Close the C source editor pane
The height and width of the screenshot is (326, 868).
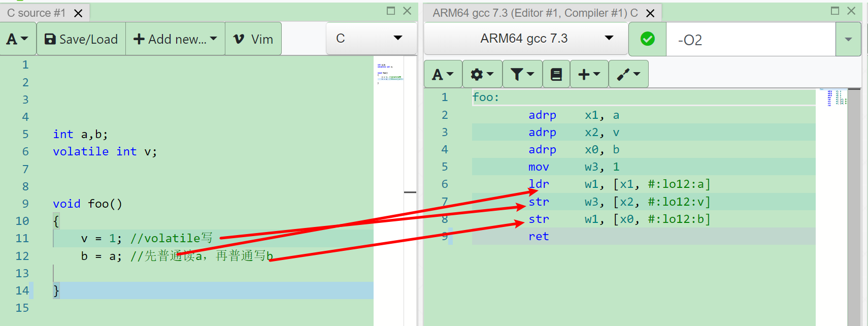click(407, 11)
